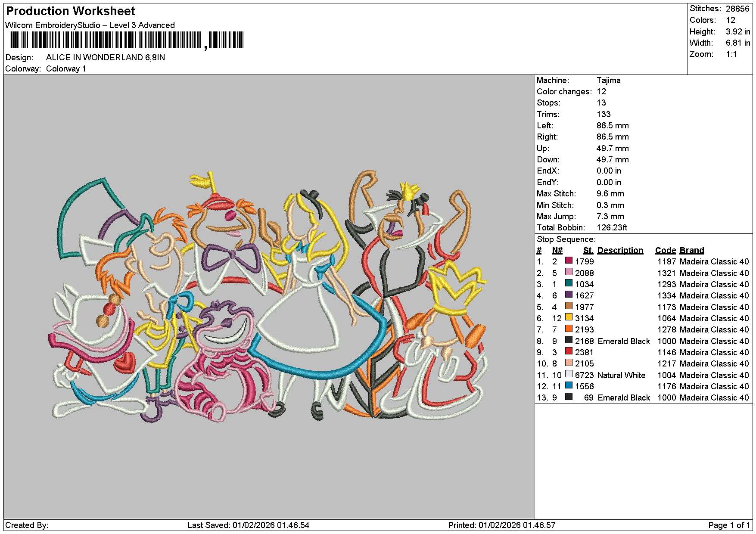Click the yellow swatch for thread 3134
Viewport: 756px width, 534px height.
[x=569, y=317]
